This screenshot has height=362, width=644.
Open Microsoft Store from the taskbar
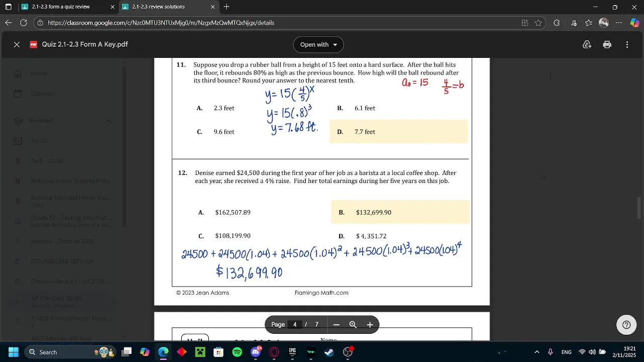coord(218,352)
